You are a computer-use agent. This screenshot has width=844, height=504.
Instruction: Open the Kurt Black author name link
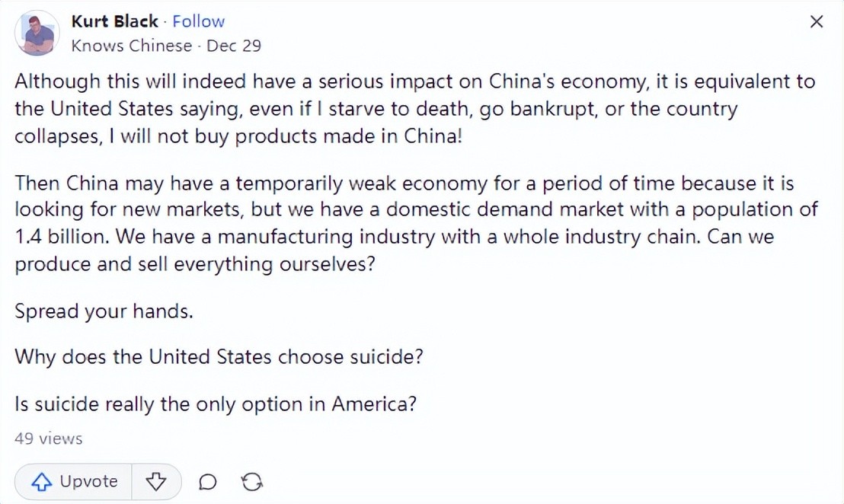click(115, 21)
